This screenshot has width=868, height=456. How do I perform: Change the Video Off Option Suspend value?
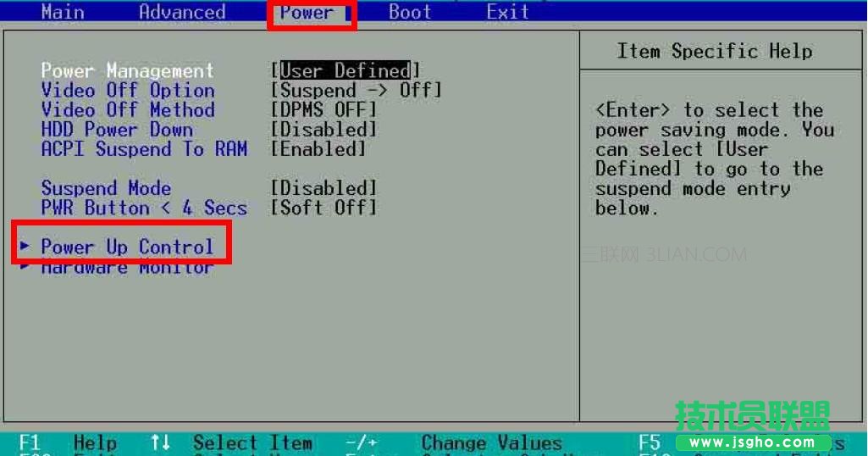(x=356, y=90)
